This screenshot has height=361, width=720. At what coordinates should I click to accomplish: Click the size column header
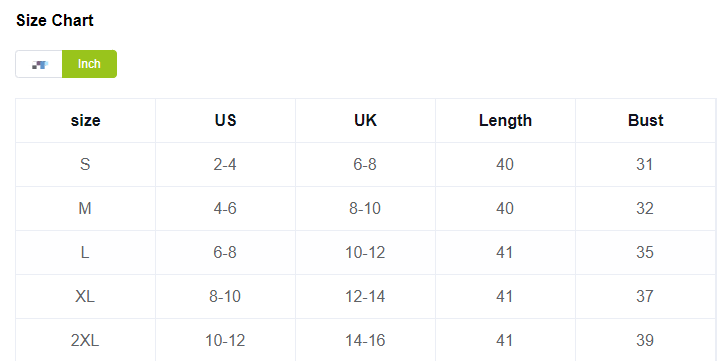pyautogui.click(x=85, y=120)
